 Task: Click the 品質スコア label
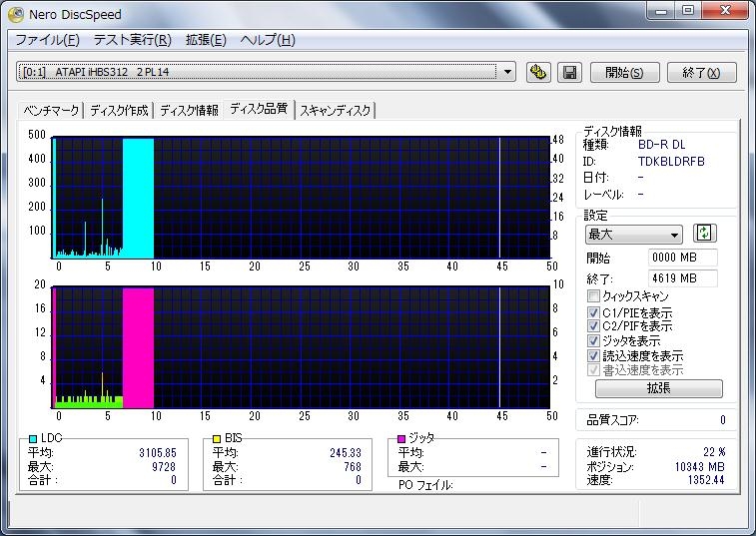coord(612,420)
